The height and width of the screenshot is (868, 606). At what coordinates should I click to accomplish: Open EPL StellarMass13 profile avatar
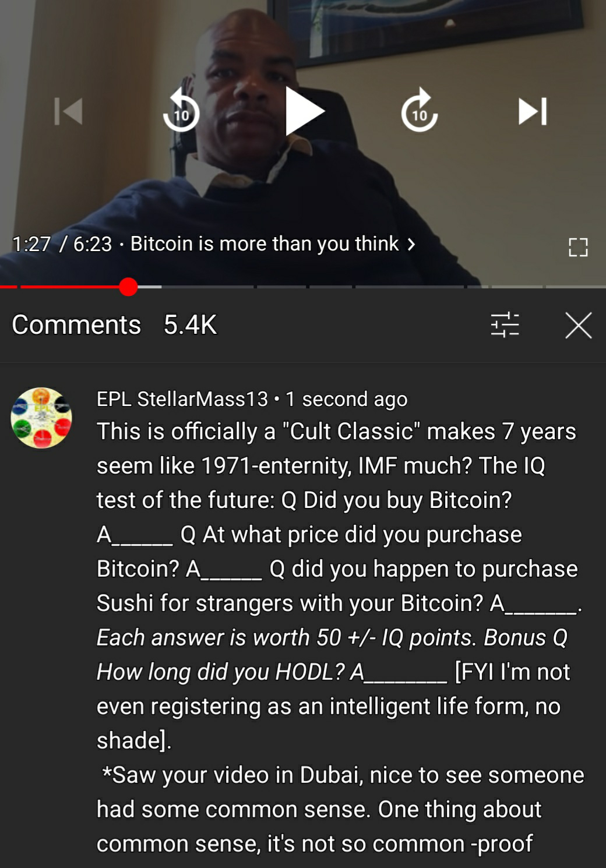tap(41, 418)
